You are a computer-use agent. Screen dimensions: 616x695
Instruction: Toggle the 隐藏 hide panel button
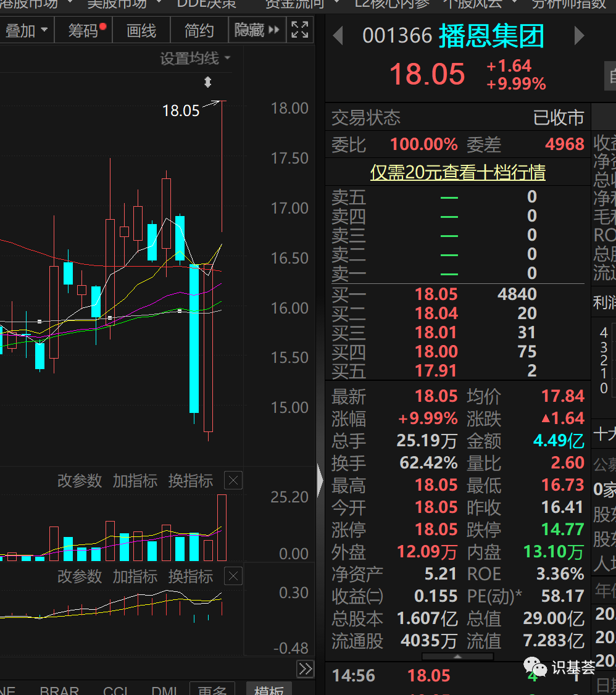257,30
